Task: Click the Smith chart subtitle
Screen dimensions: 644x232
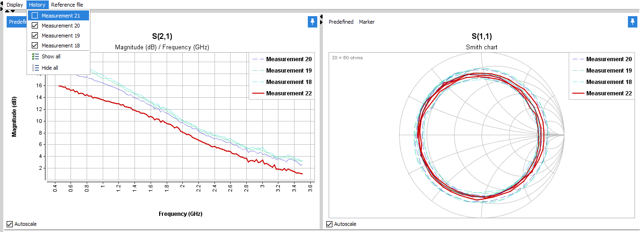Action: [x=482, y=47]
